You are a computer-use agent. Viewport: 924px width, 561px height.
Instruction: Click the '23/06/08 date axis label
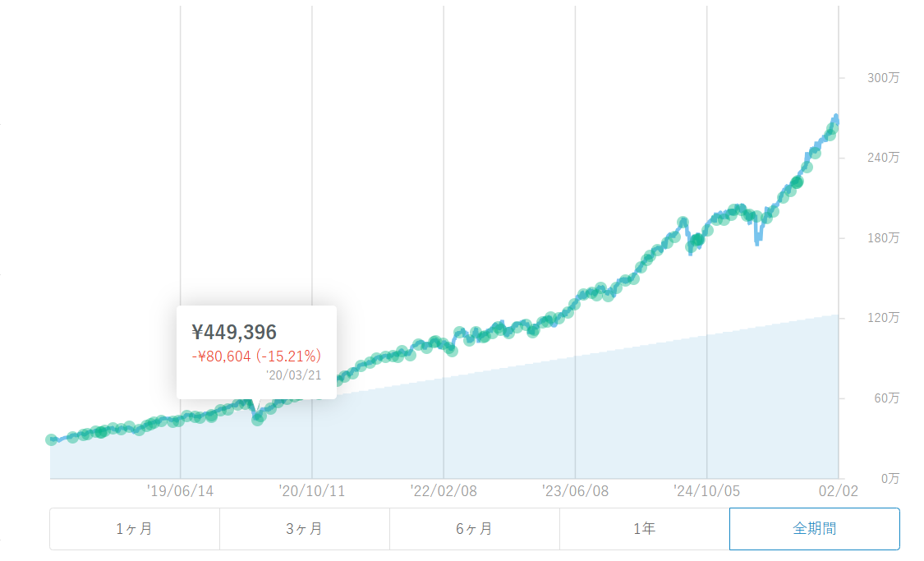[x=575, y=491]
